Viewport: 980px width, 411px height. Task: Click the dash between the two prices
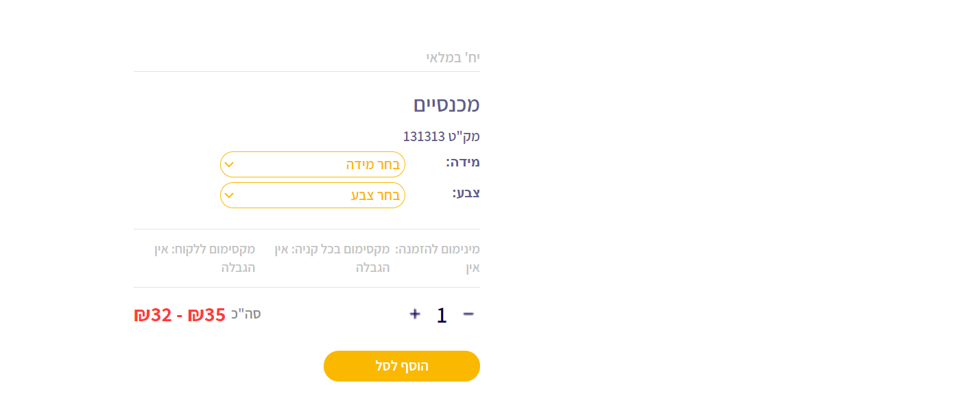(180, 315)
